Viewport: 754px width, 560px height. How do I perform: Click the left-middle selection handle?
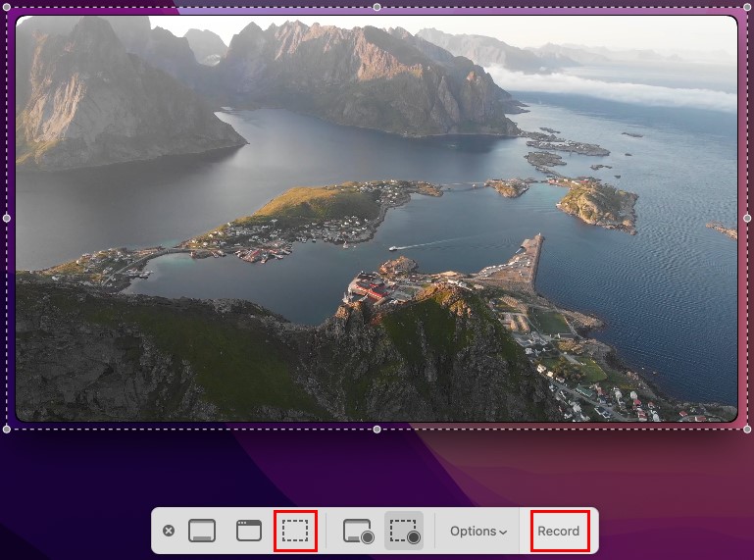click(7, 219)
